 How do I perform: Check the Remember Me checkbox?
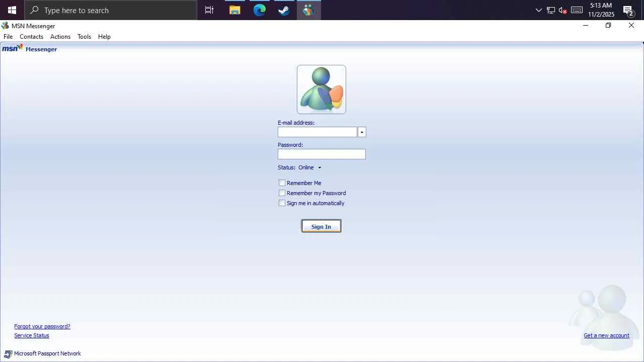282,183
